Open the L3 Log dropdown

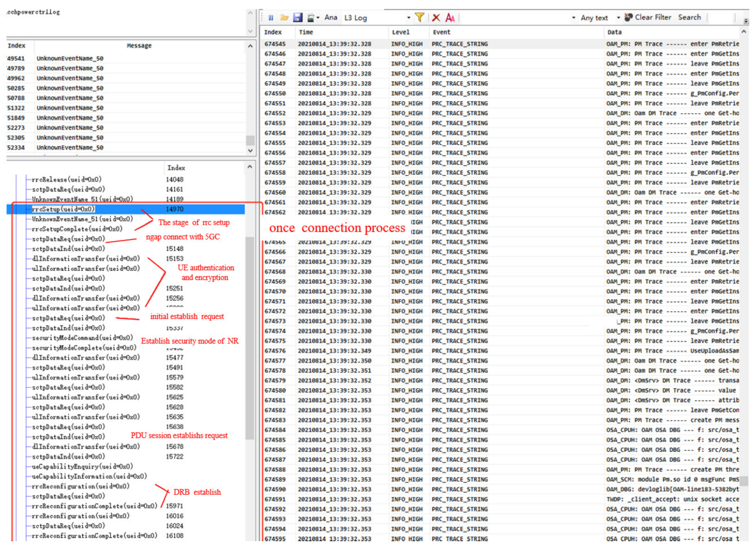pos(409,18)
